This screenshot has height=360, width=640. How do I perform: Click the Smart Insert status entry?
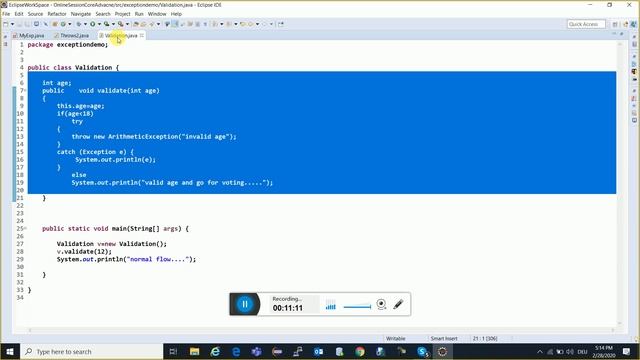click(444, 338)
